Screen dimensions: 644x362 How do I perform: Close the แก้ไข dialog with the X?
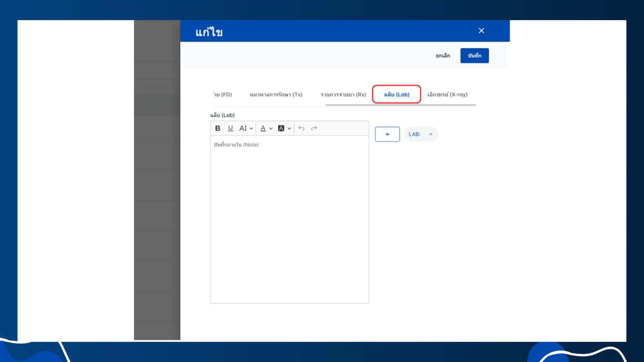[481, 31]
